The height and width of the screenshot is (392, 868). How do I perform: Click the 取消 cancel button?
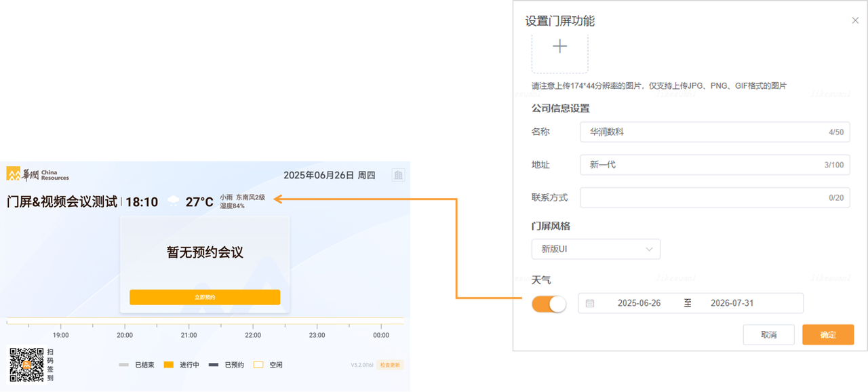click(768, 335)
